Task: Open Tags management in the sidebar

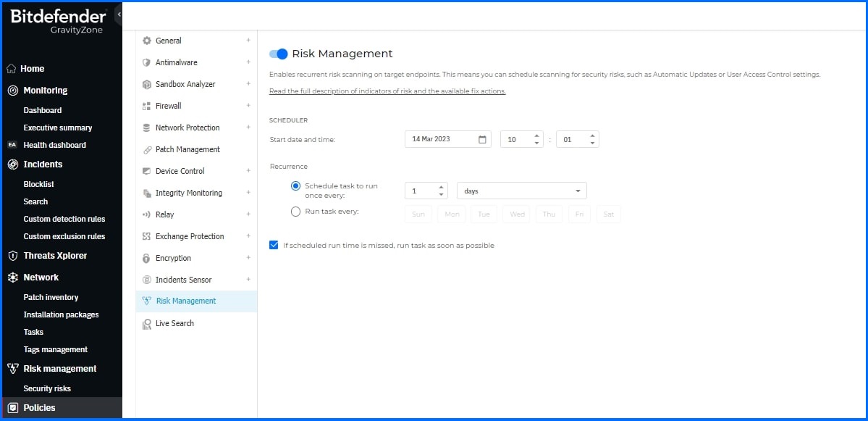Action: click(x=55, y=349)
